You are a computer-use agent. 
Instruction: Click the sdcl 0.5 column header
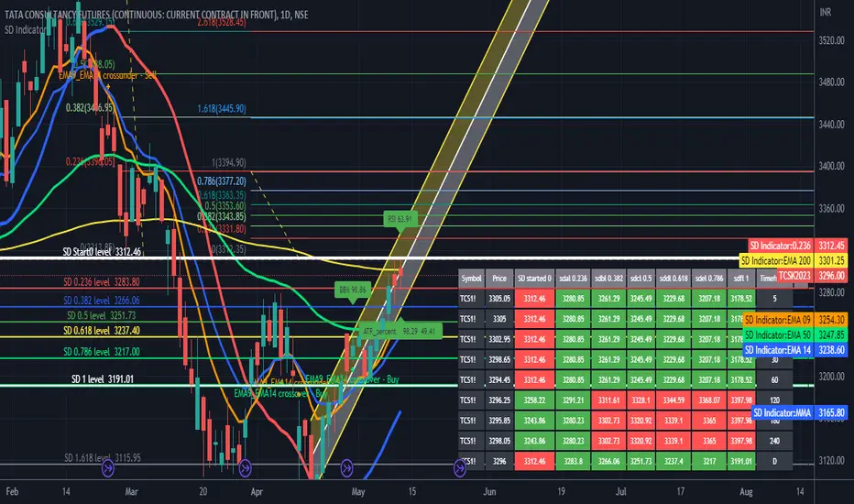click(641, 279)
